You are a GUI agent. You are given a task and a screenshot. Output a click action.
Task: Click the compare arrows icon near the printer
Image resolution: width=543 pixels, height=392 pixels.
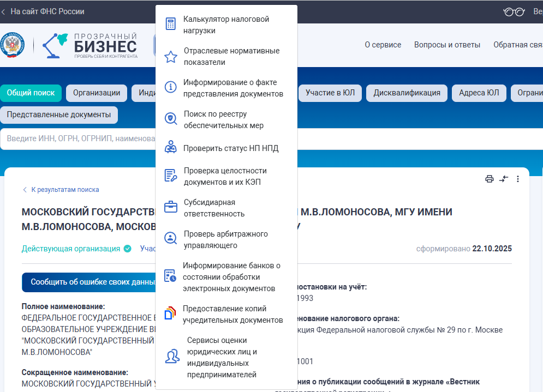point(503,178)
